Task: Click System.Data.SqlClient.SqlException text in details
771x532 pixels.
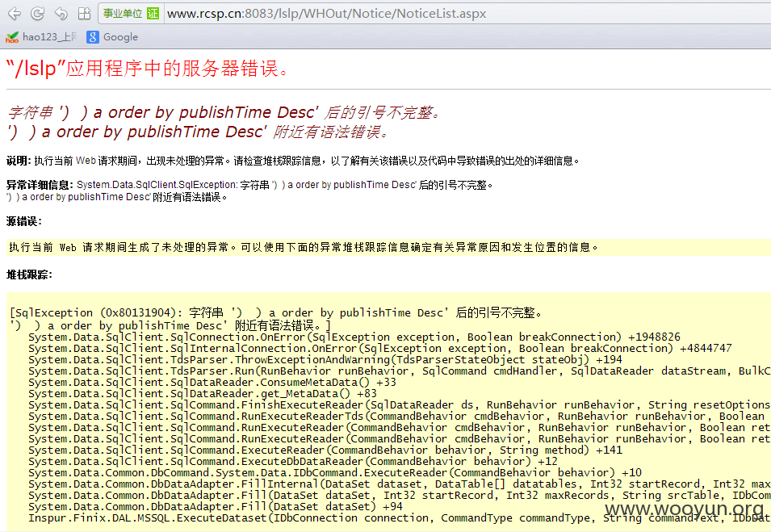Action: click(157, 185)
